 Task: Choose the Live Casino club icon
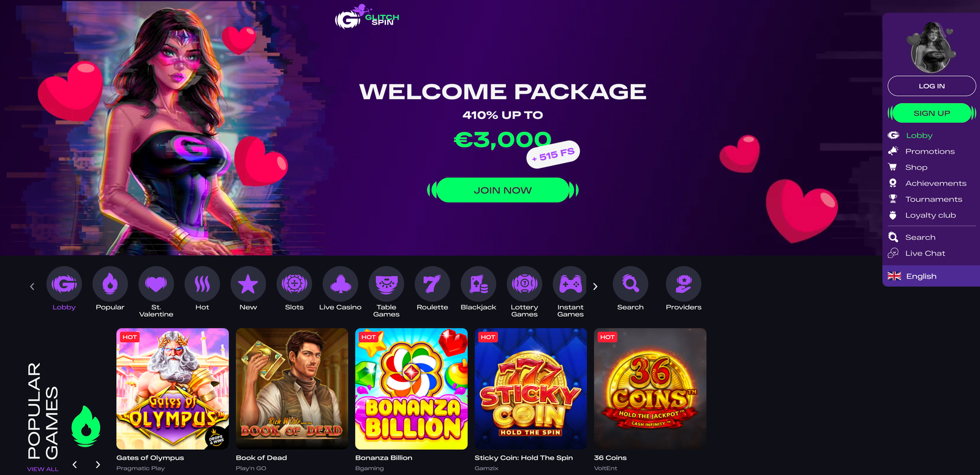tap(340, 284)
